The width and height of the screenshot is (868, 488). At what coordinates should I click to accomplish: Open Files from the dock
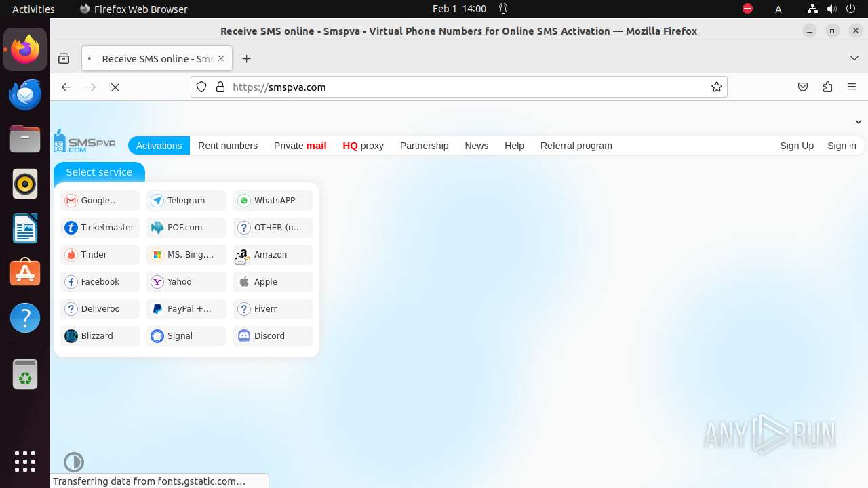point(25,140)
